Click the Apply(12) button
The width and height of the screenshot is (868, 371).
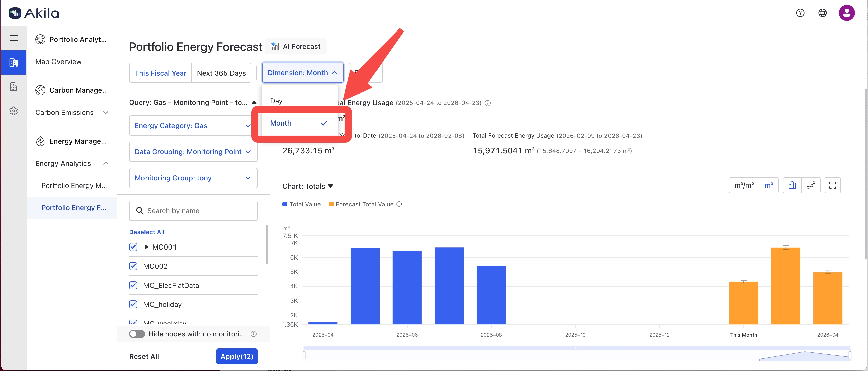click(x=237, y=356)
